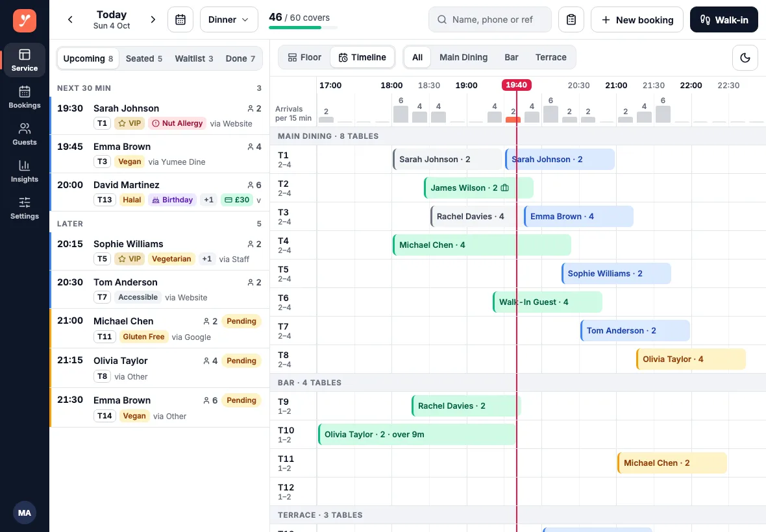Open the Dinner service dropdown

[x=229, y=19]
